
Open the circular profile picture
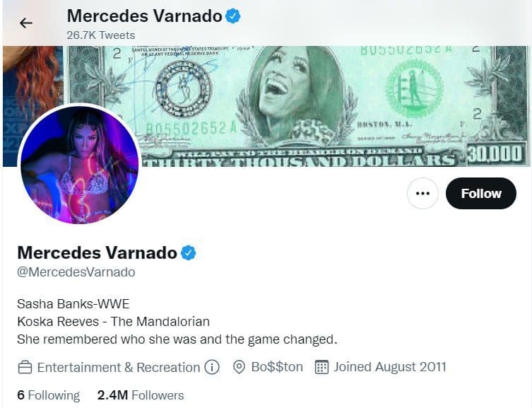click(x=79, y=165)
